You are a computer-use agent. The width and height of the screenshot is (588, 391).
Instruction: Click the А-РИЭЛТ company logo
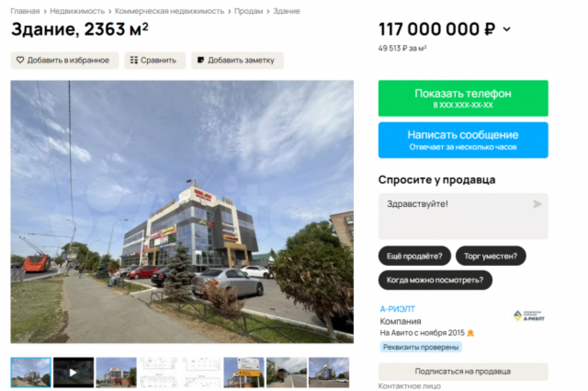529,316
